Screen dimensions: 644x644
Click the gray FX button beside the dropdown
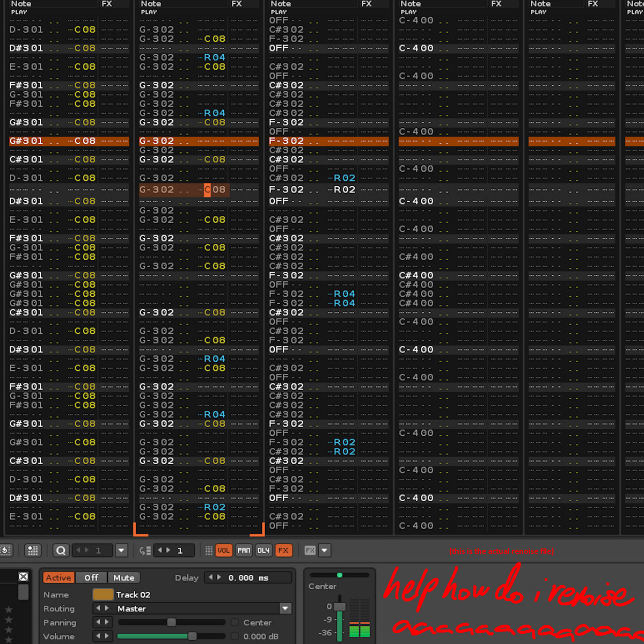tap(310, 550)
